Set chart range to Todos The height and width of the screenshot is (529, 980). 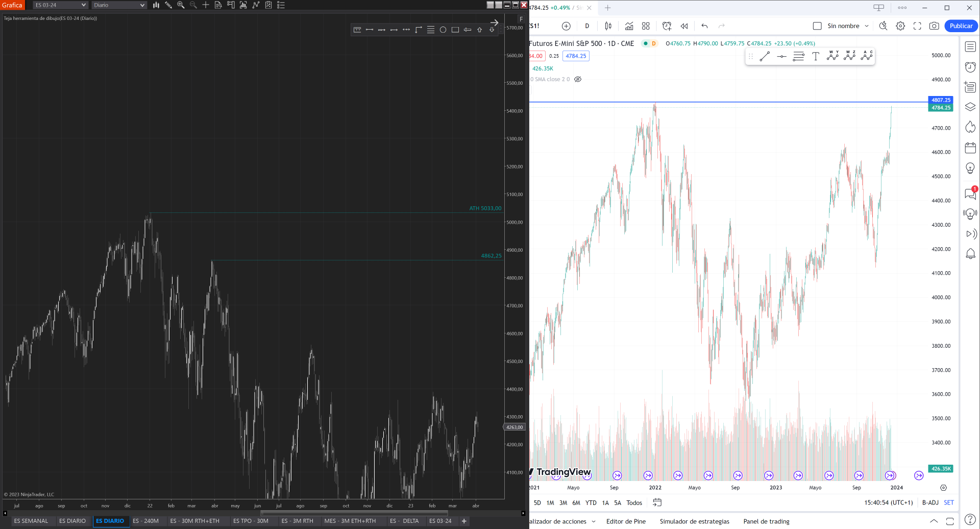[x=634, y=503]
